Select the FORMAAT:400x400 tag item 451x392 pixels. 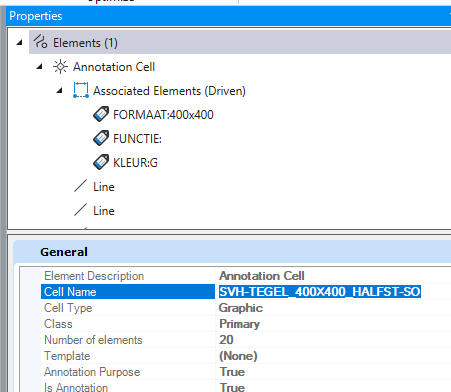163,115
